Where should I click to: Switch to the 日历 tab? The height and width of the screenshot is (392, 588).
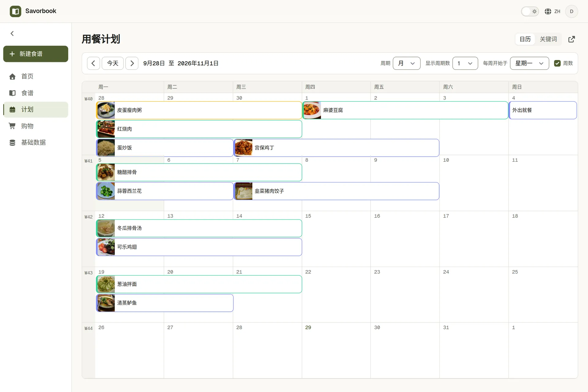point(525,39)
